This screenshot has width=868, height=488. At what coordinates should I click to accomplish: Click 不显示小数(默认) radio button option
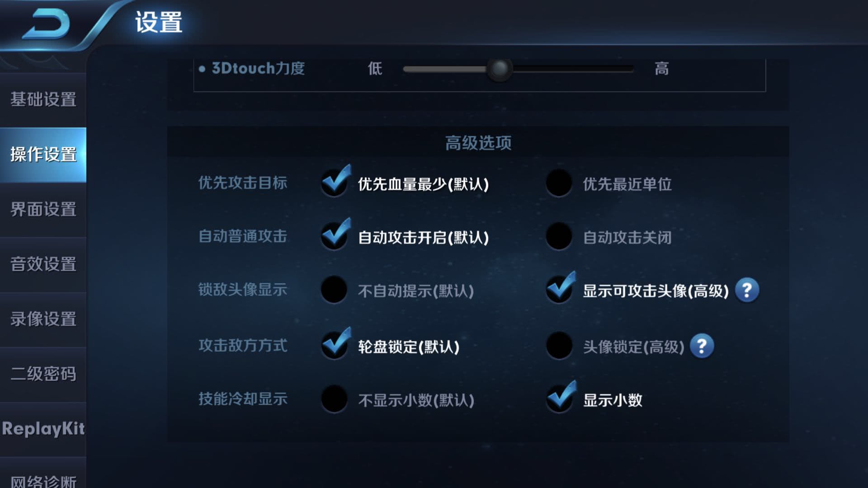click(x=333, y=399)
